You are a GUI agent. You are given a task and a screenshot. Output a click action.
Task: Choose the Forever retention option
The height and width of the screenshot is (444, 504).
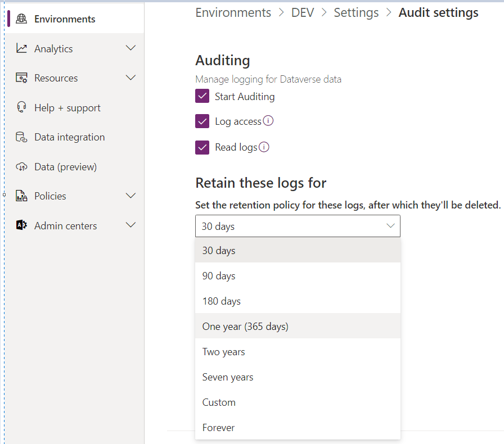click(x=219, y=428)
